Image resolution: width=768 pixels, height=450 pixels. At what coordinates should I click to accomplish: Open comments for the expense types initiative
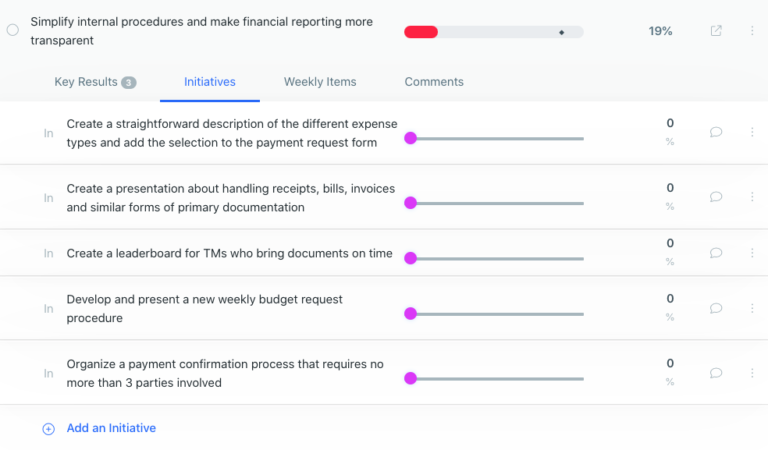pyautogui.click(x=716, y=132)
